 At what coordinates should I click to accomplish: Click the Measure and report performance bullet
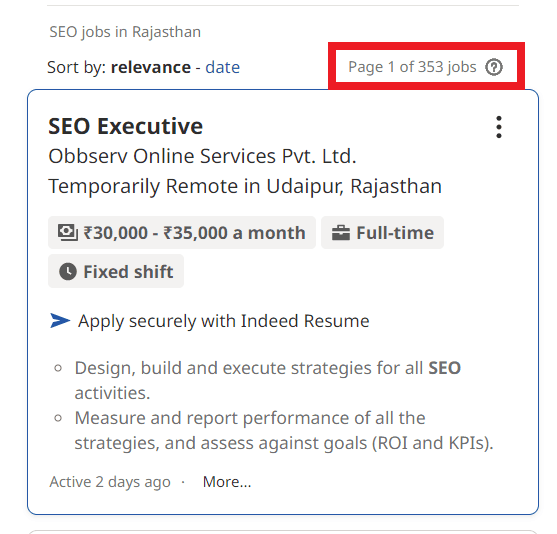coord(284,430)
